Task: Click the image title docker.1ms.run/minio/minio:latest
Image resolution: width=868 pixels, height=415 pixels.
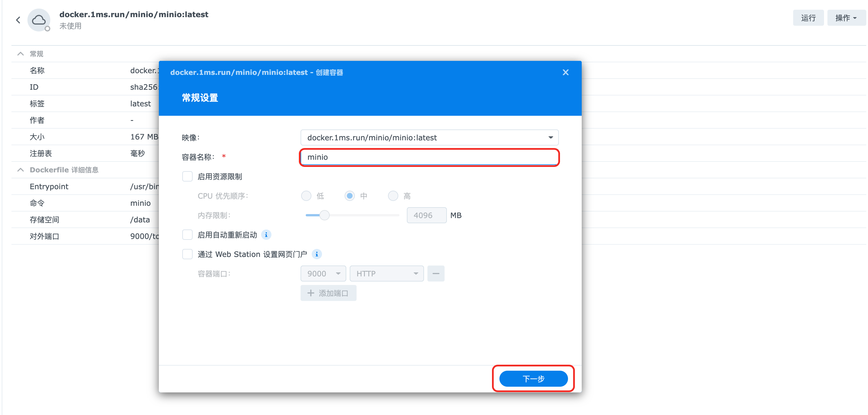Action: click(134, 15)
